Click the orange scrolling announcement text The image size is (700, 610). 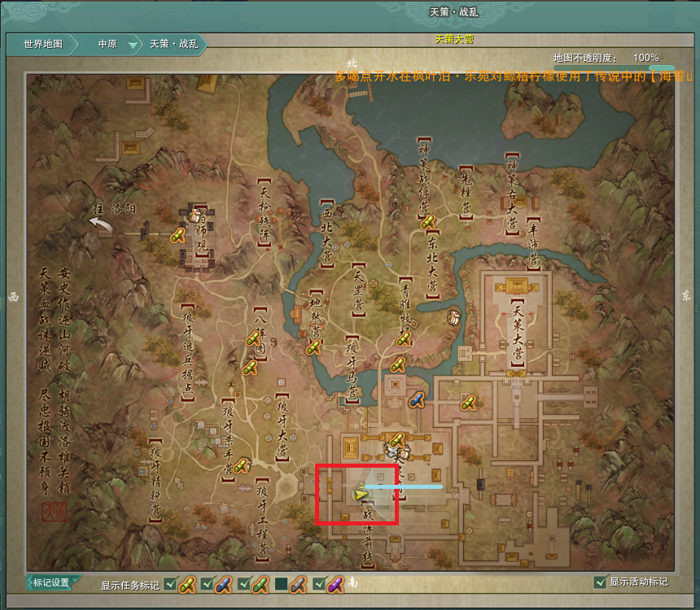513,76
